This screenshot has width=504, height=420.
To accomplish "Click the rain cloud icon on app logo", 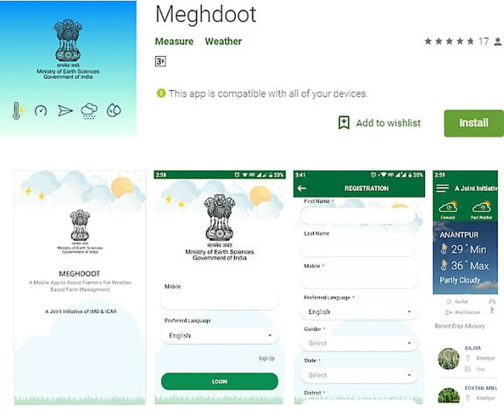I will coord(89,111).
